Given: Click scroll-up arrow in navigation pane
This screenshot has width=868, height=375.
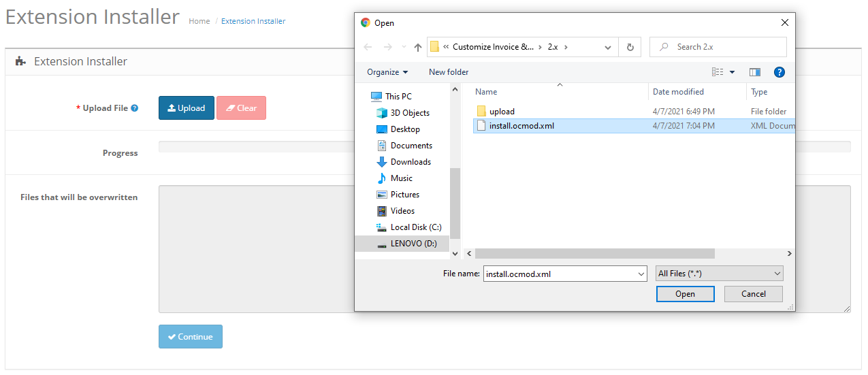Looking at the screenshot, I should (x=455, y=88).
